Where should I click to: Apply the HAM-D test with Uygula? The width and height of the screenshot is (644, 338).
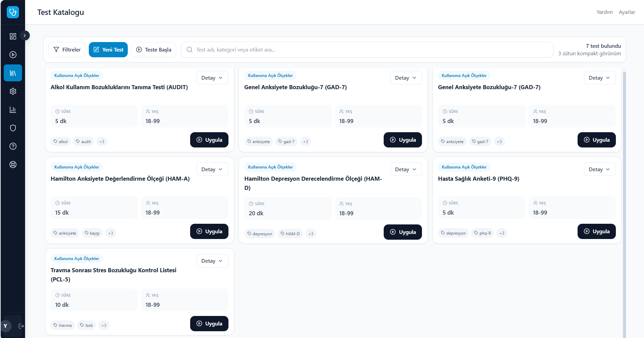tap(403, 232)
